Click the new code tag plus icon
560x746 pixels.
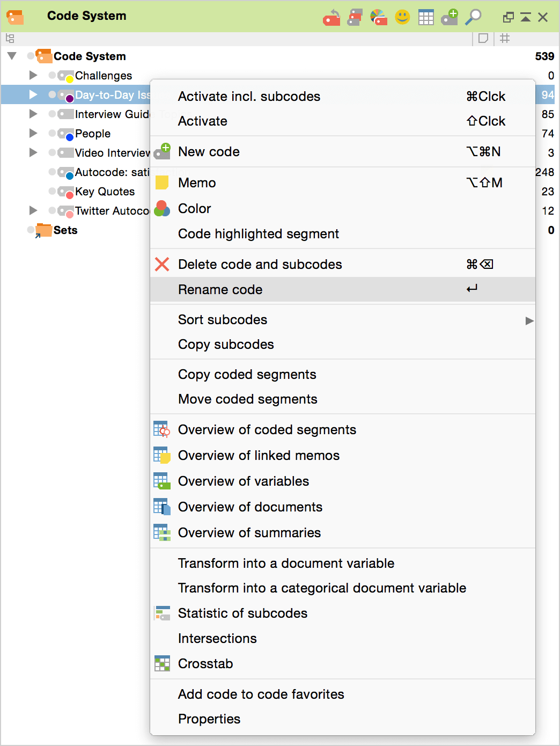tap(450, 18)
